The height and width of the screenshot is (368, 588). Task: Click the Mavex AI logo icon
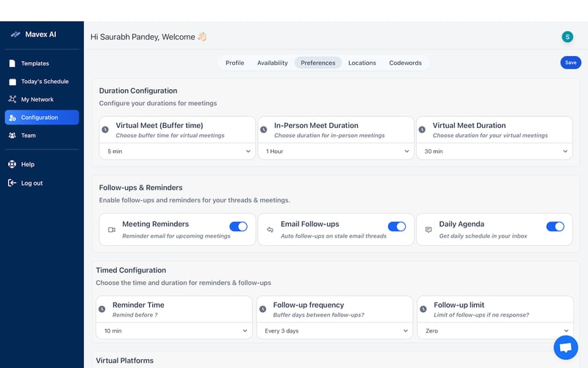coord(15,35)
